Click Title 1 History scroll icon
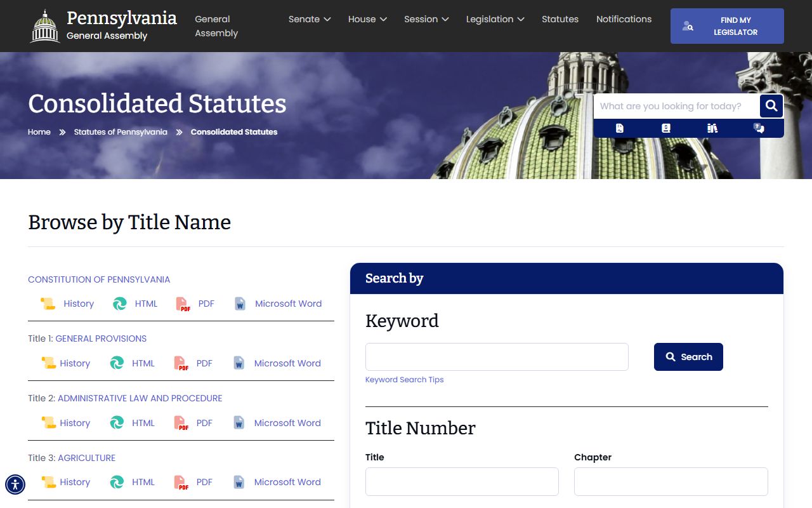 click(48, 363)
